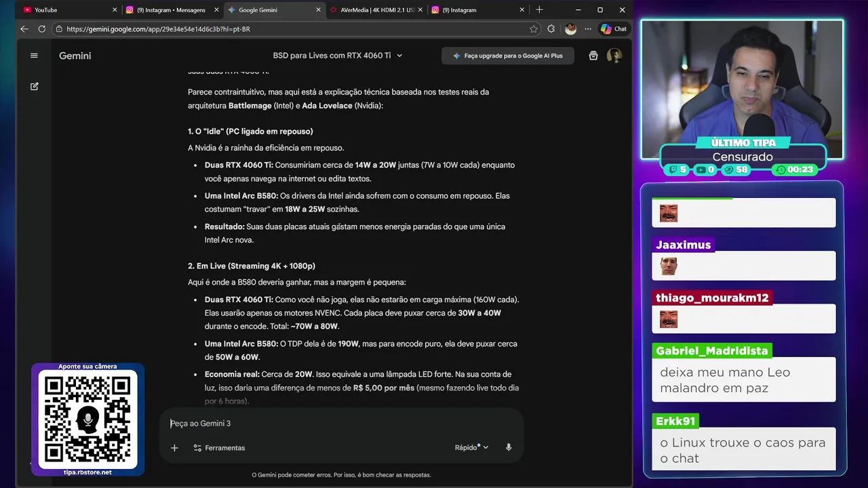The width and height of the screenshot is (868, 488).
Task: Click the Erkk91 username in chat
Action: tap(675, 421)
